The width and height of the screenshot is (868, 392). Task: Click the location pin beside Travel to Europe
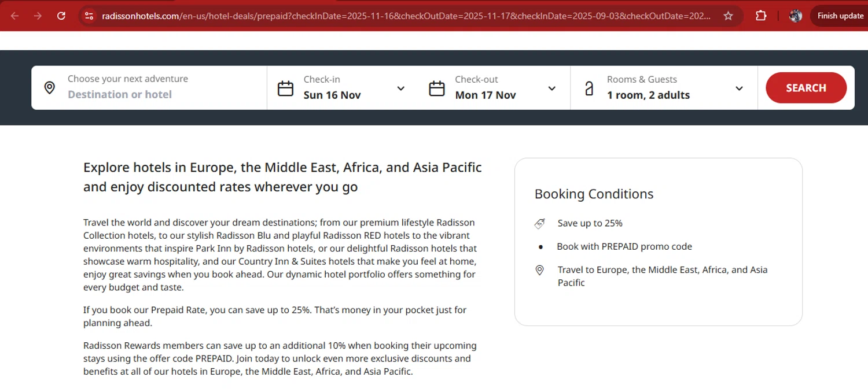coord(539,270)
